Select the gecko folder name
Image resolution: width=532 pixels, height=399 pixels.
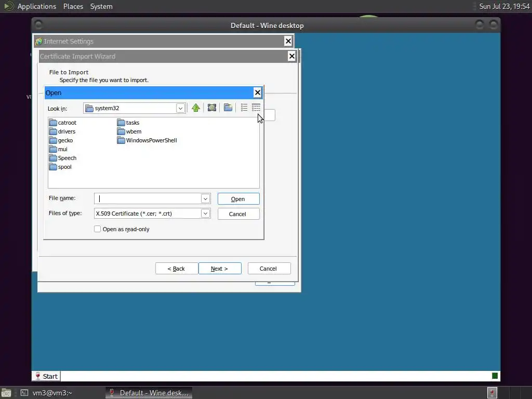[65, 140]
